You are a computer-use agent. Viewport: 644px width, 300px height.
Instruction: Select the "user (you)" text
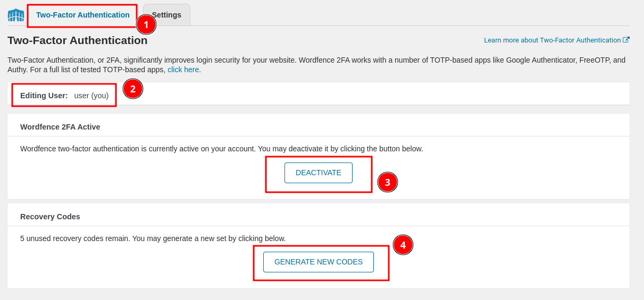tap(91, 96)
